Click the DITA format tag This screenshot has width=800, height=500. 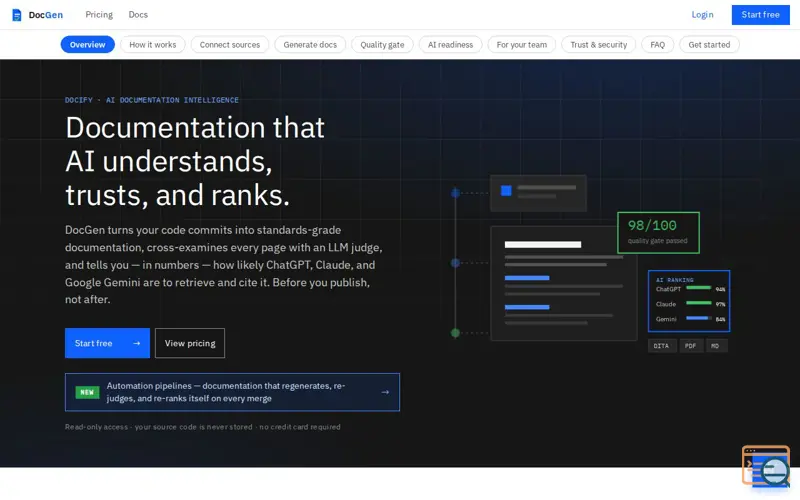point(662,346)
